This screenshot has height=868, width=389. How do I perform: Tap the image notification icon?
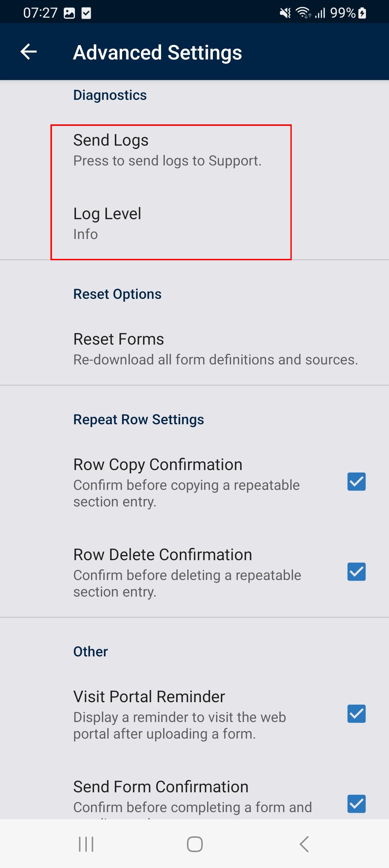[x=69, y=13]
